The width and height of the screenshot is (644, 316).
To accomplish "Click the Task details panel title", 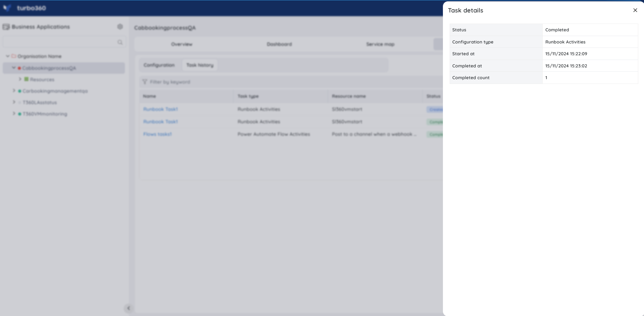I will coord(465,10).
